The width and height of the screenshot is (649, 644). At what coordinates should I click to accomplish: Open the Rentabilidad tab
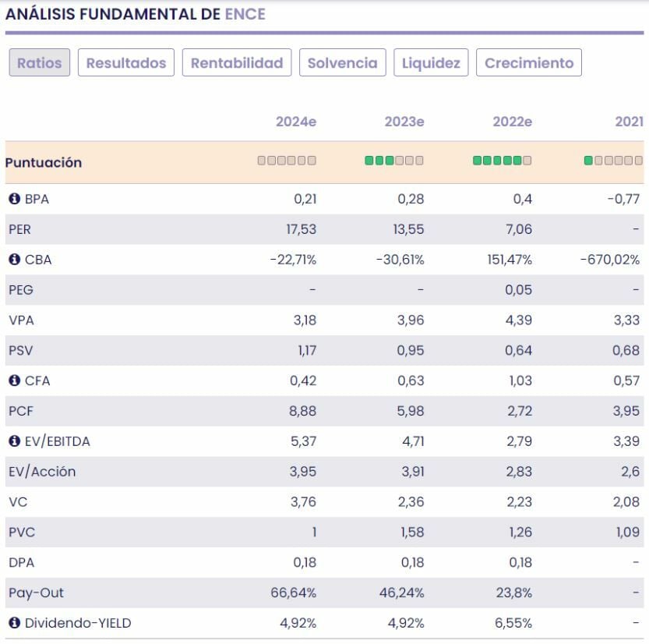pos(237,63)
